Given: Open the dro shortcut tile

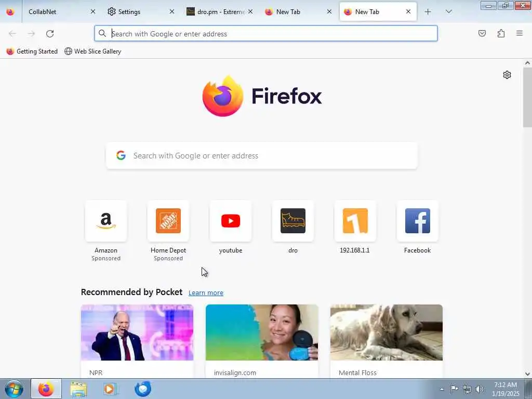Looking at the screenshot, I should (x=293, y=221).
